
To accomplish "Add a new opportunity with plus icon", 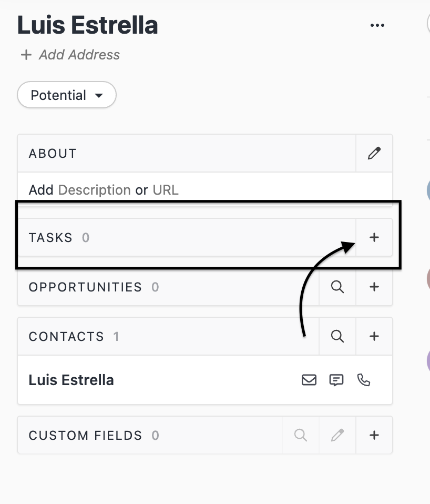I will tap(374, 287).
